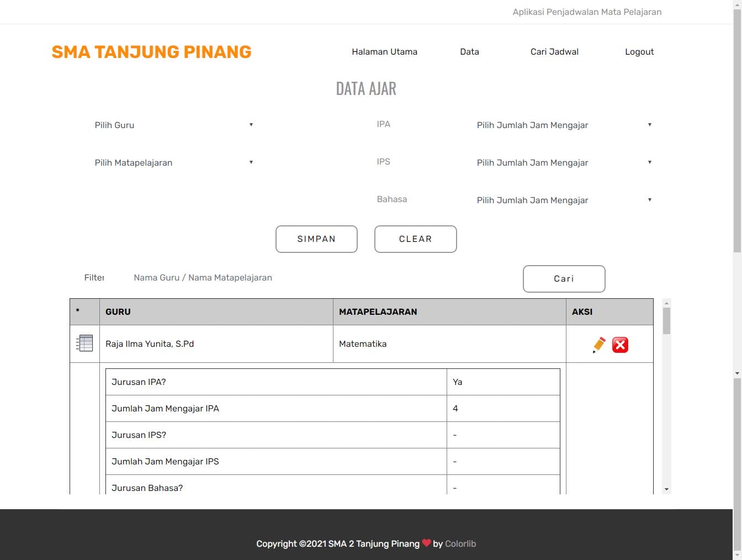
Task: Click the pencil edit icon for Matematika
Action: 599,345
